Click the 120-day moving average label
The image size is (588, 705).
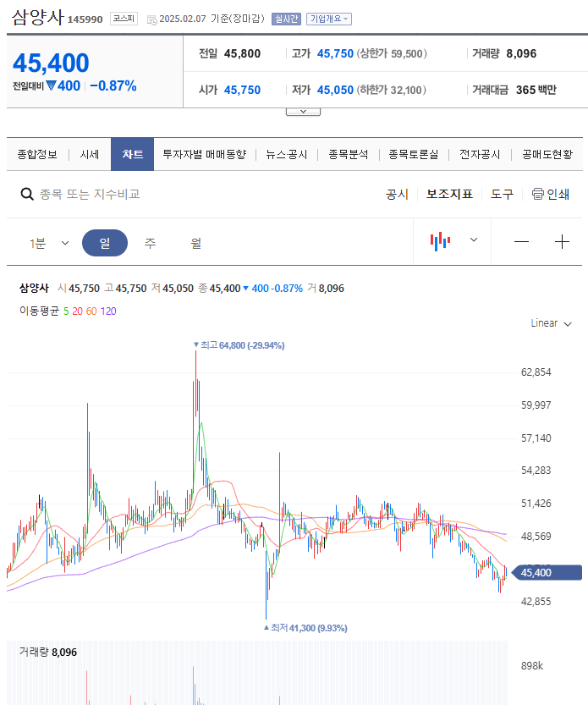click(108, 311)
